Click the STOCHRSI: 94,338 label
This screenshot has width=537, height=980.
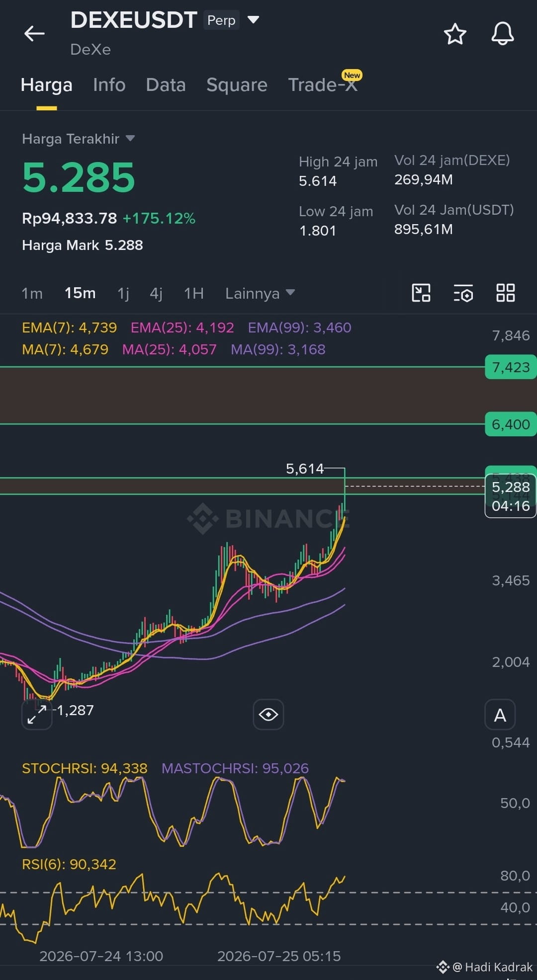pos(85,768)
